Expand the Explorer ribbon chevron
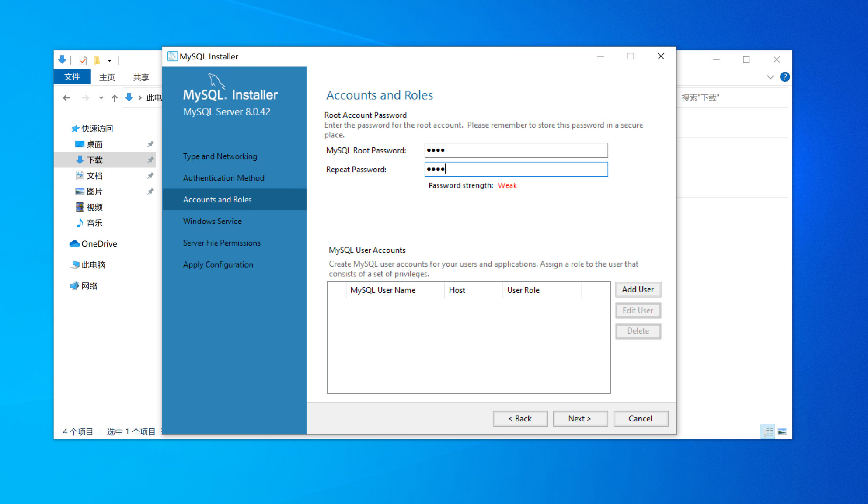 [770, 77]
